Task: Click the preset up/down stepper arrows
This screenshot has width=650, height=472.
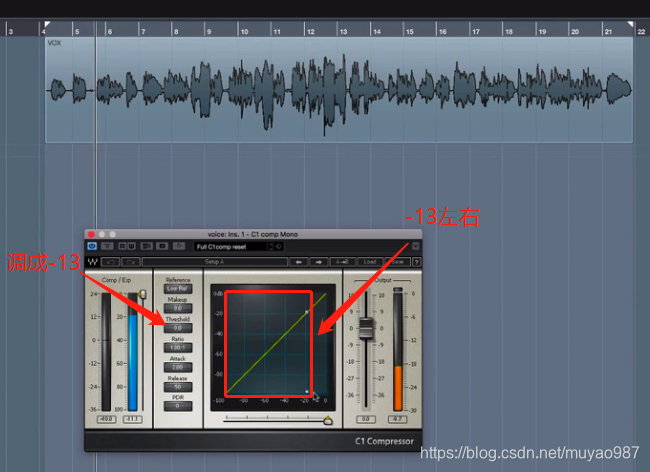Action: pyautogui.click(x=271, y=247)
